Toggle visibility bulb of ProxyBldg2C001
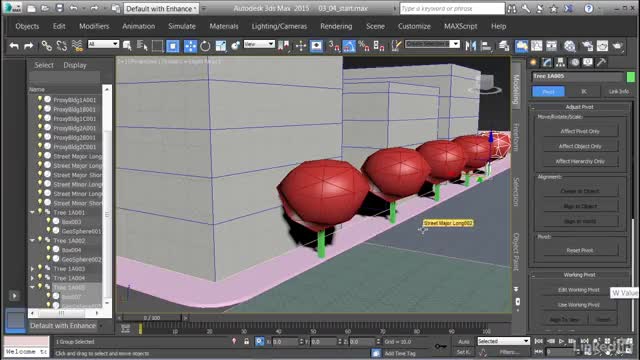The height and width of the screenshot is (360, 640). (x=40, y=146)
